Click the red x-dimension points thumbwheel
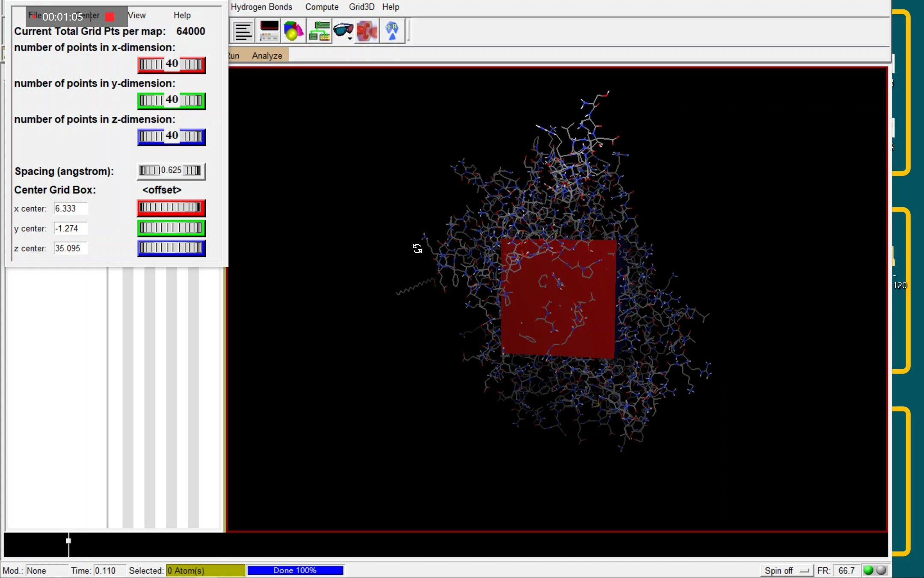 pyautogui.click(x=171, y=65)
